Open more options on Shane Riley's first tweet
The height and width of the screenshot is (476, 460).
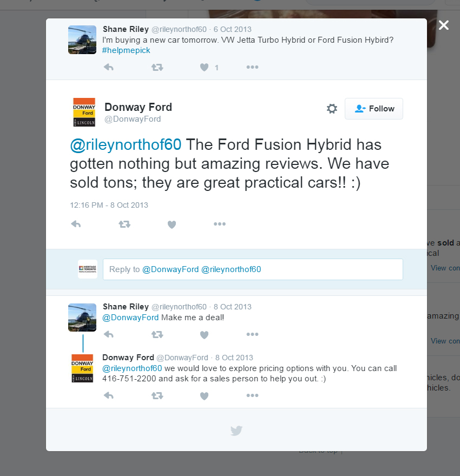tap(252, 68)
